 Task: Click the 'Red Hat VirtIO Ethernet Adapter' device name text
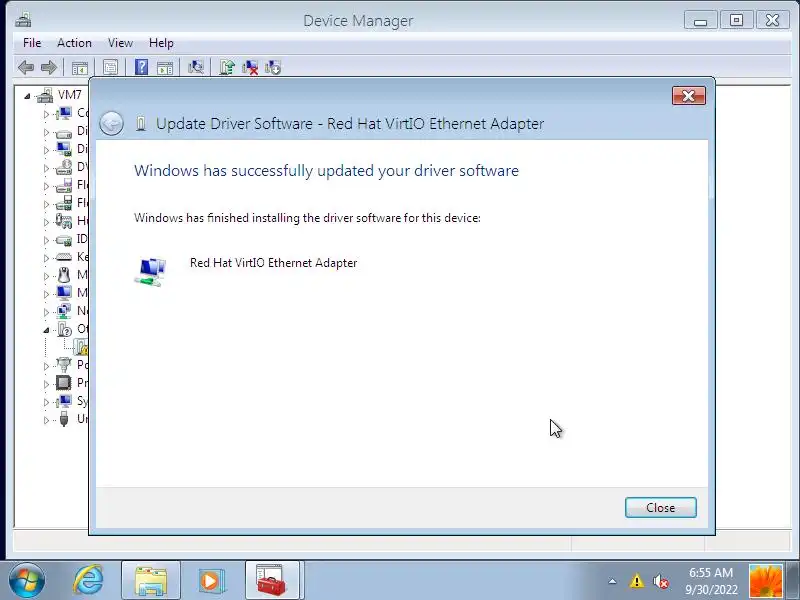pyautogui.click(x=273, y=263)
